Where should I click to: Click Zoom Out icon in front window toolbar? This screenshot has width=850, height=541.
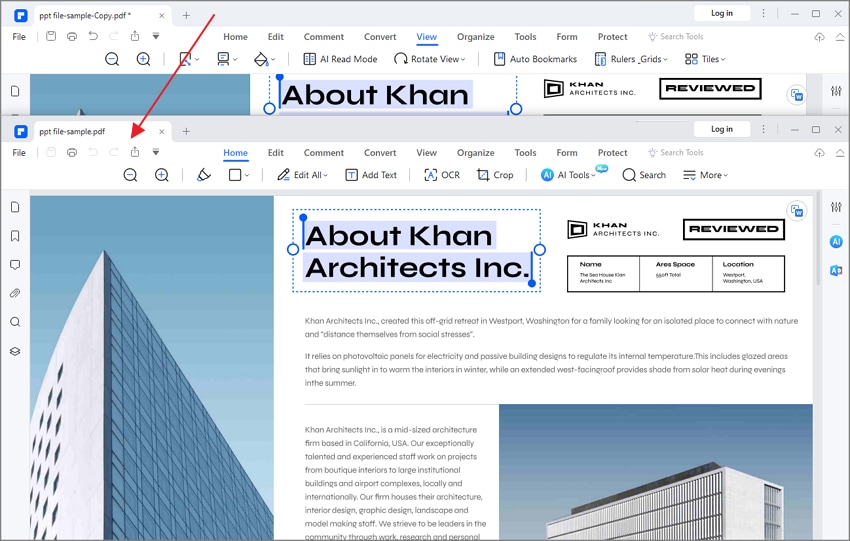(x=130, y=175)
